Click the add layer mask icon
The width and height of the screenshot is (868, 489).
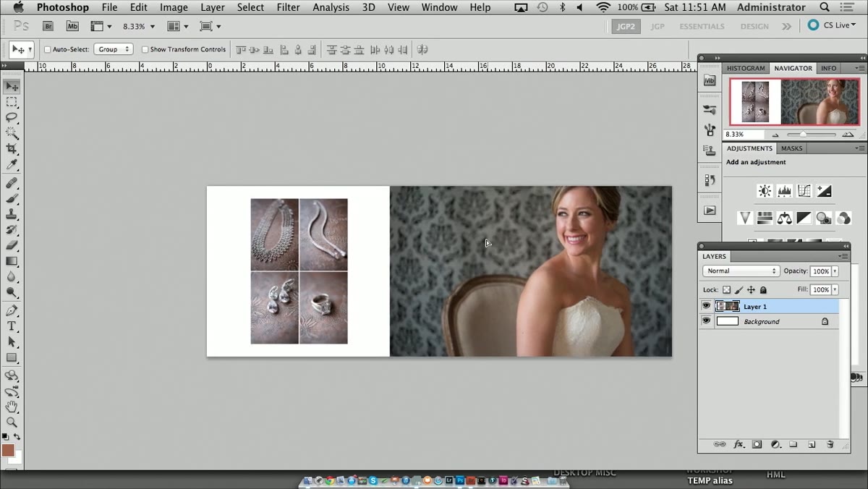click(x=757, y=444)
